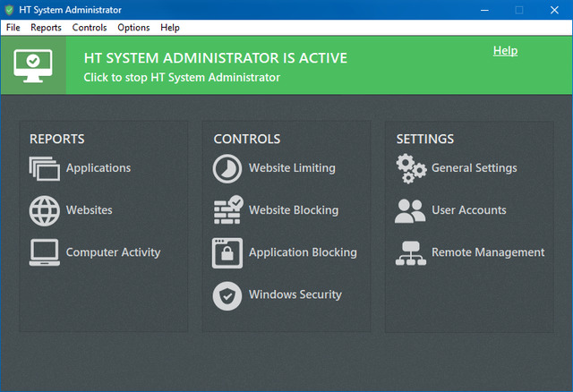Click the Help link in green banner
The image size is (573, 392).
tap(505, 51)
